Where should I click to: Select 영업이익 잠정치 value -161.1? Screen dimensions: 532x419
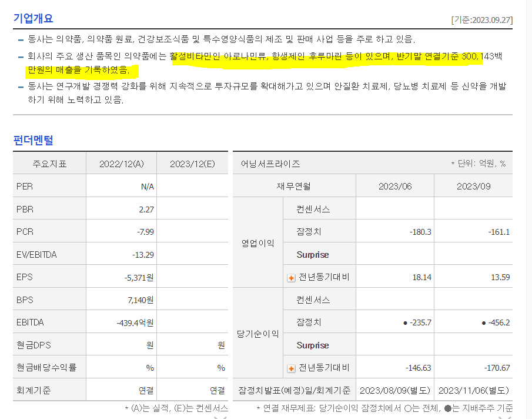point(498,232)
